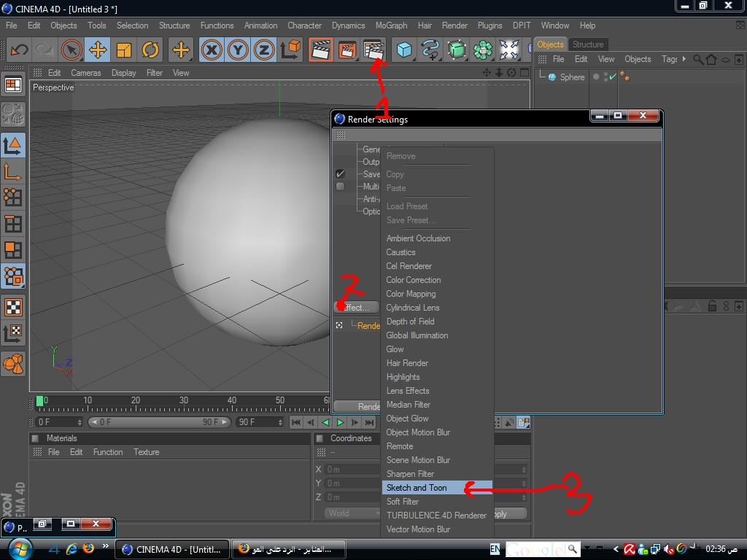Toggle the Sphere's gray visibility dot
The height and width of the screenshot is (560, 747).
(x=596, y=76)
